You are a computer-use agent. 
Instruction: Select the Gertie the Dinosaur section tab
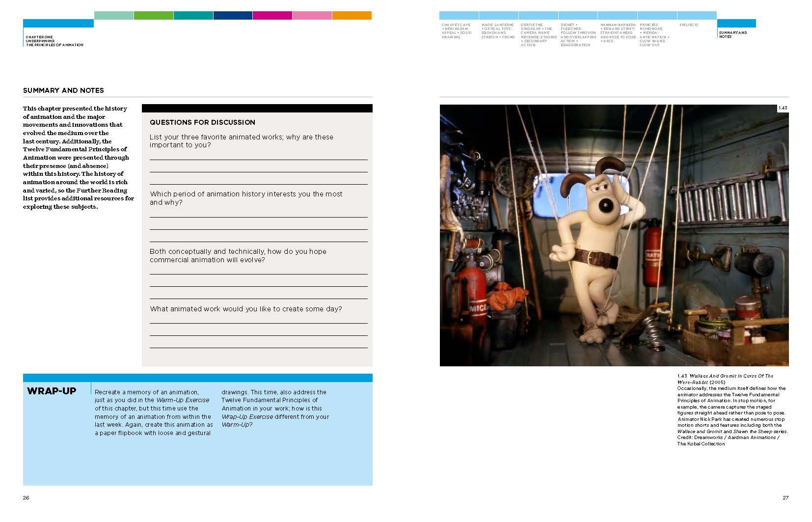pyautogui.click(x=539, y=34)
